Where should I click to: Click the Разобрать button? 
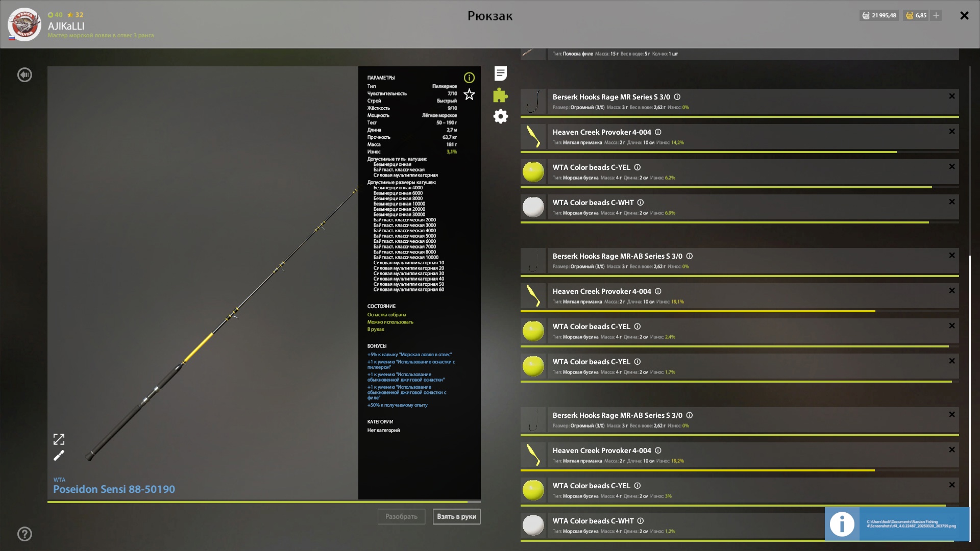[401, 516]
